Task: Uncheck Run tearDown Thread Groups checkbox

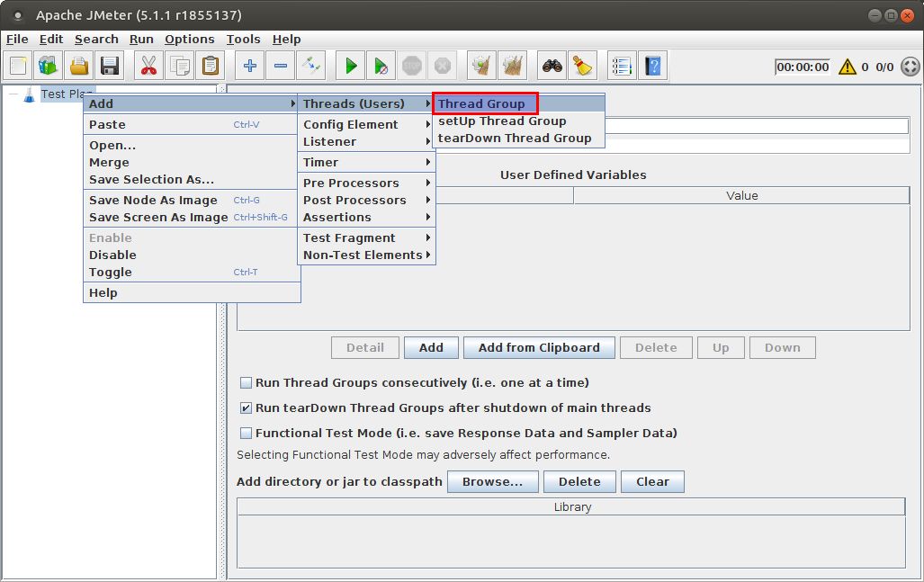Action: click(x=247, y=408)
